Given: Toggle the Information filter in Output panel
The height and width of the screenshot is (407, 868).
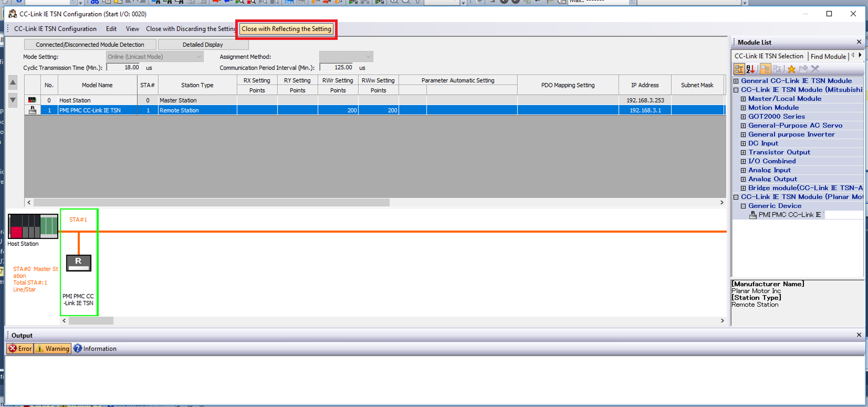Looking at the screenshot, I should (95, 348).
